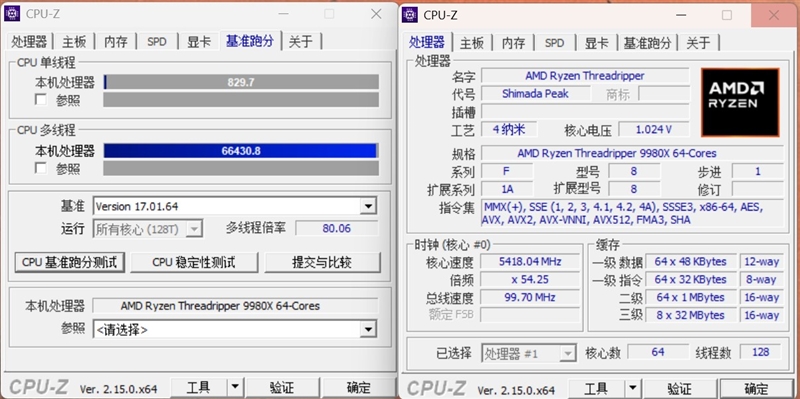This screenshot has height=399, width=800.
Task: Click the 名字 field AMD Ryzen Threadripper
Action: [585, 76]
